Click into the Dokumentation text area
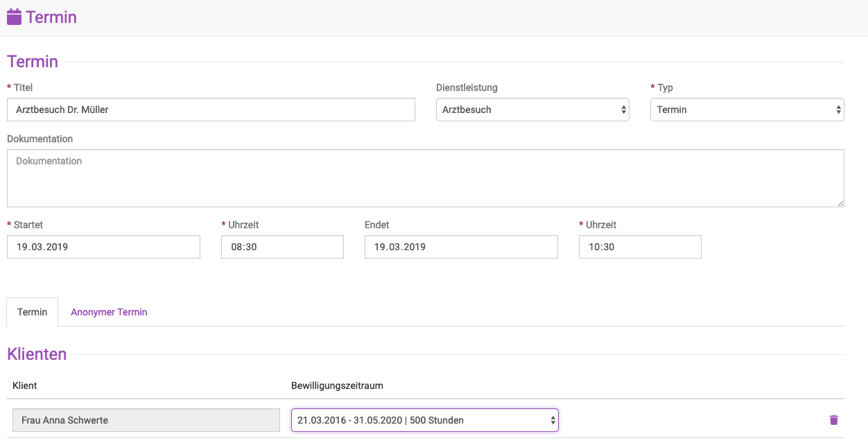868x443 pixels. pyautogui.click(x=426, y=178)
